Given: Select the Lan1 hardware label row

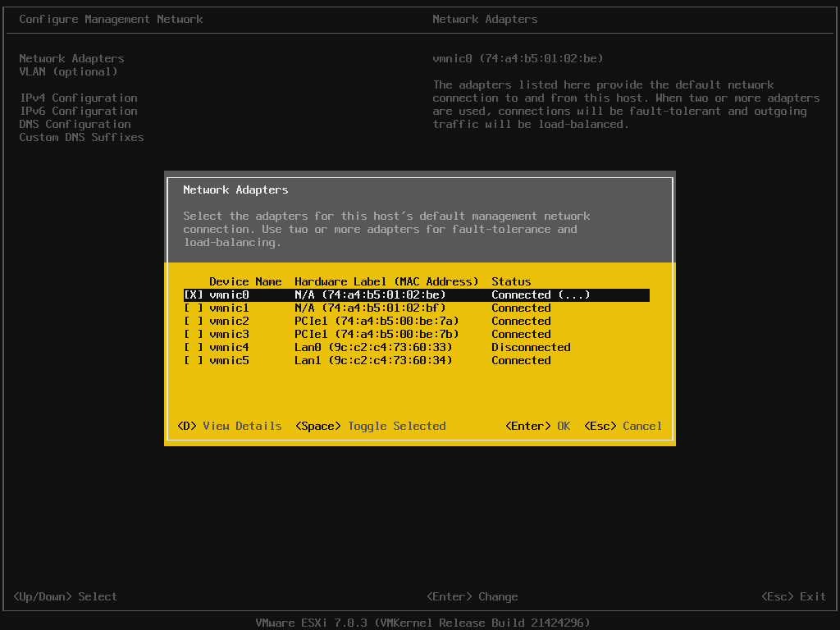Looking at the screenshot, I should (373, 360).
